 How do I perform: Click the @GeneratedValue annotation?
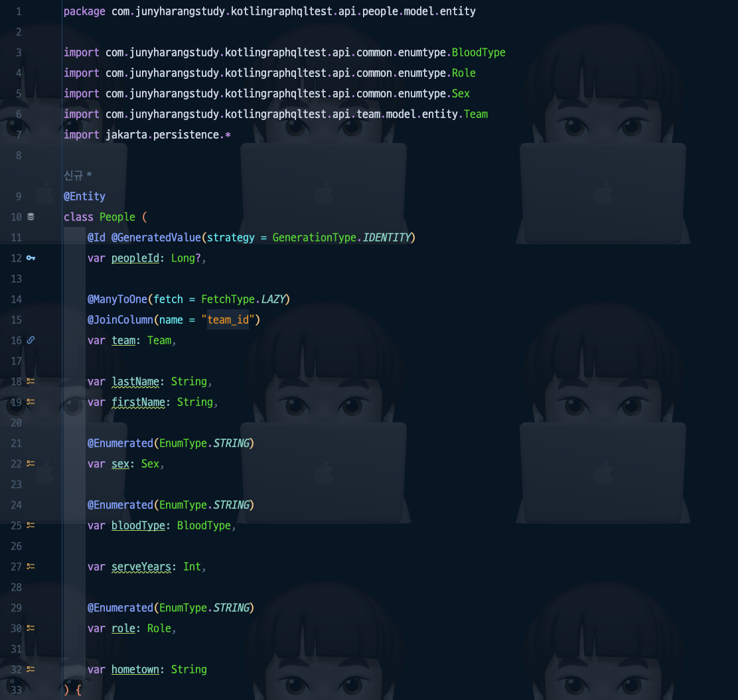156,238
